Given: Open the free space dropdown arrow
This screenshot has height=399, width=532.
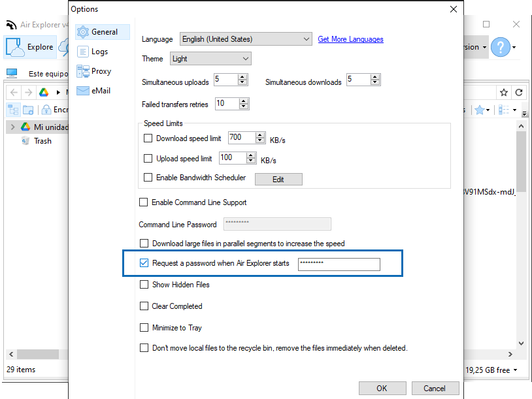Looking at the screenshot, I should click(x=516, y=370).
